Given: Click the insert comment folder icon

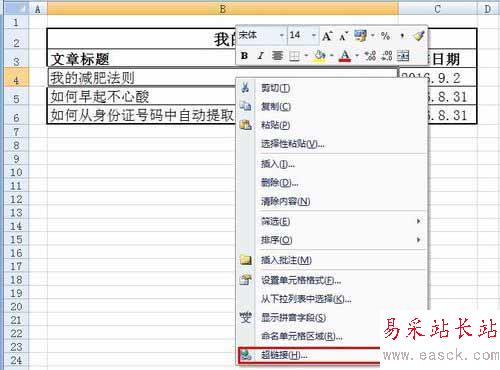Looking at the screenshot, I should (x=246, y=260).
